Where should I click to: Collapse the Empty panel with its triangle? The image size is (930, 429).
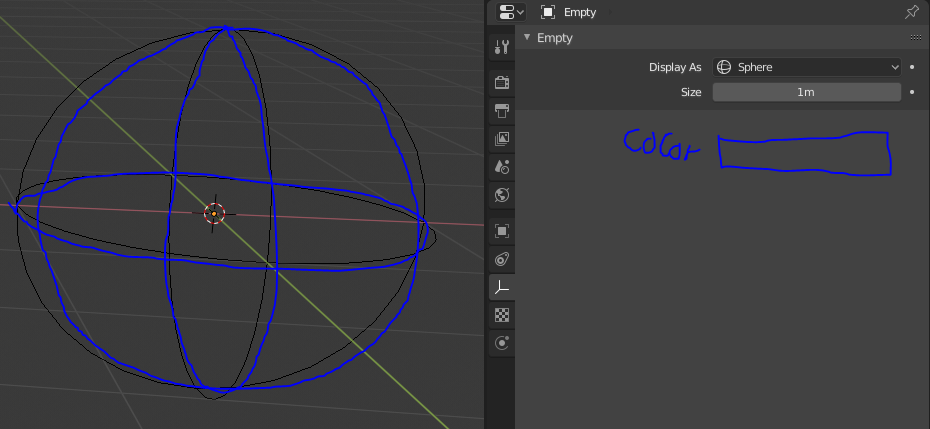[527, 37]
